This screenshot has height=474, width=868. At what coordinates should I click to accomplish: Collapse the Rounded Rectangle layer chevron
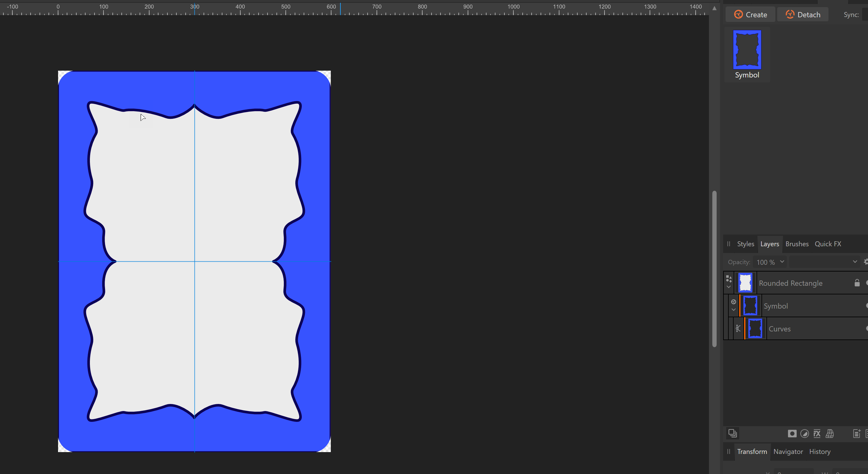pos(728,287)
